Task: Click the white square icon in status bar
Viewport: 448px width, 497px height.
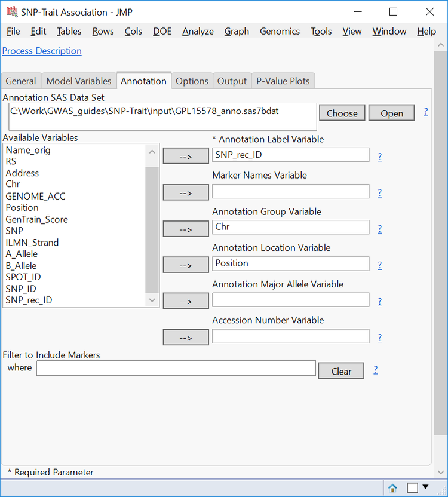Action: click(412, 488)
